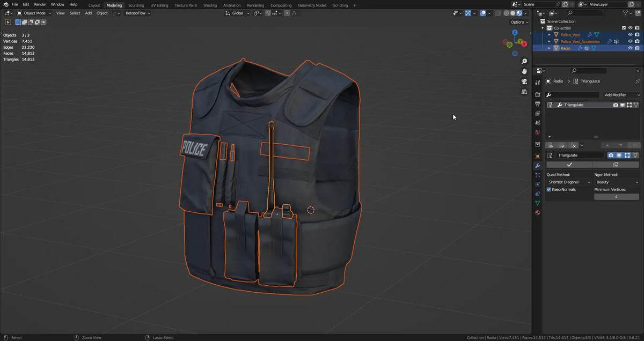
Task: Toggle Keep Normals checkbox
Action: [x=549, y=189]
